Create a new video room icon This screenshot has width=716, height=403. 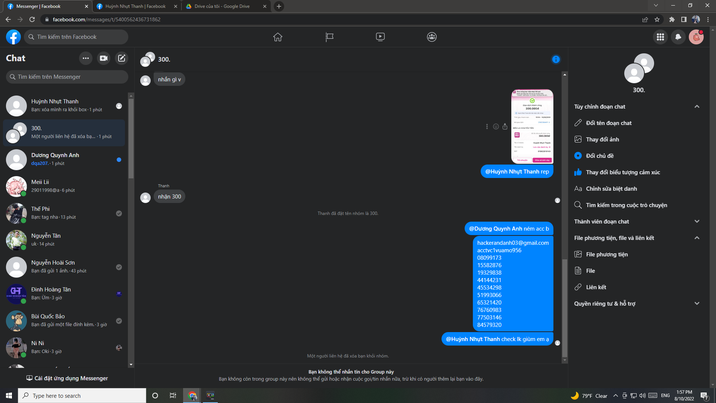[103, 58]
